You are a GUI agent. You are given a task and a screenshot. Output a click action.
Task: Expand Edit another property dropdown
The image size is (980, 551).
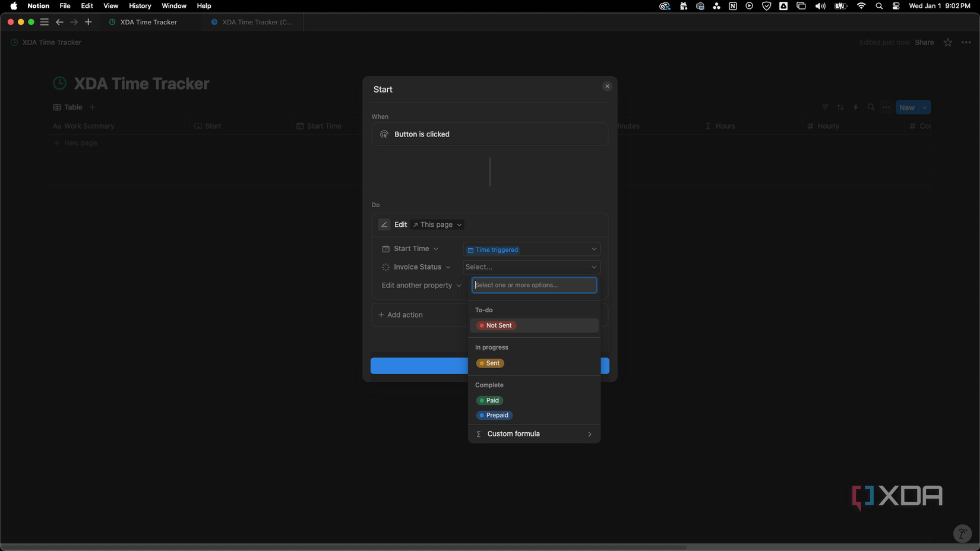pos(421,286)
